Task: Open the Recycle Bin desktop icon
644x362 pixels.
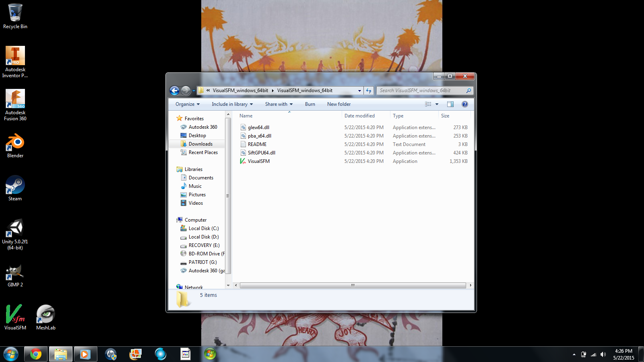Action: click(x=15, y=16)
